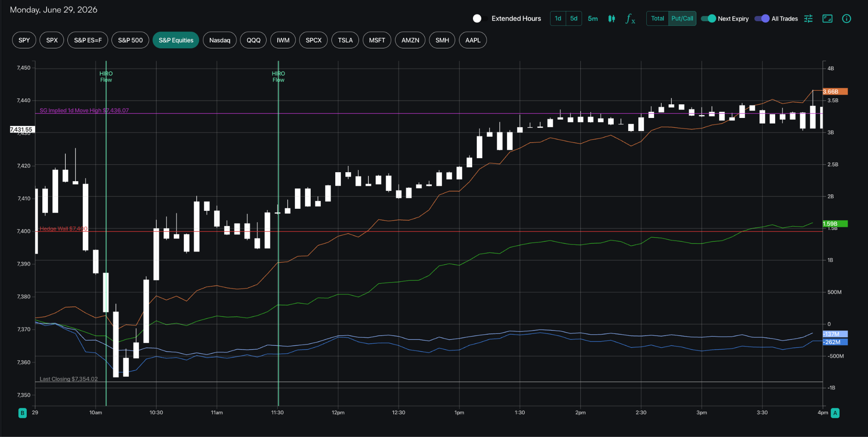Viewport: 868px width, 437px height.
Task: Switch to the Nasdaq ticker tab
Action: [x=220, y=40]
